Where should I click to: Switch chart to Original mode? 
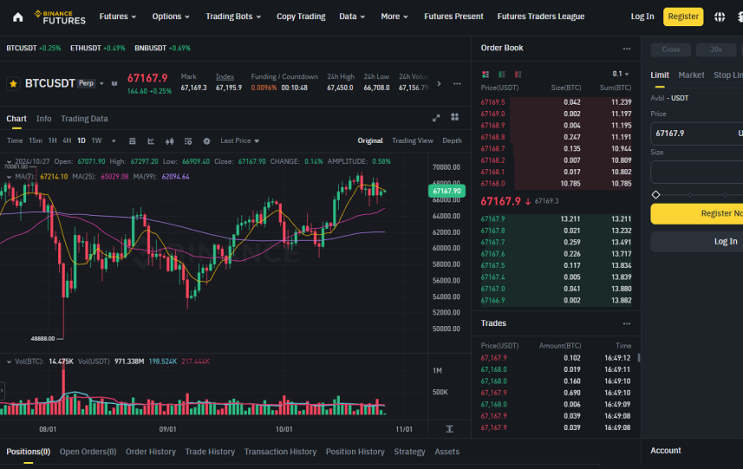click(x=370, y=141)
